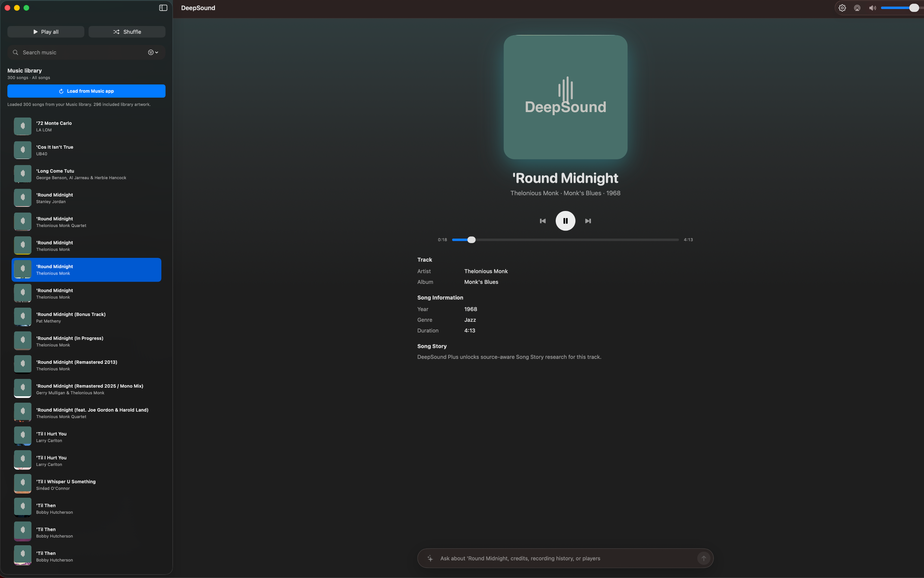Seek along the playback progress slider
The width and height of the screenshot is (924, 578).
[x=565, y=240]
